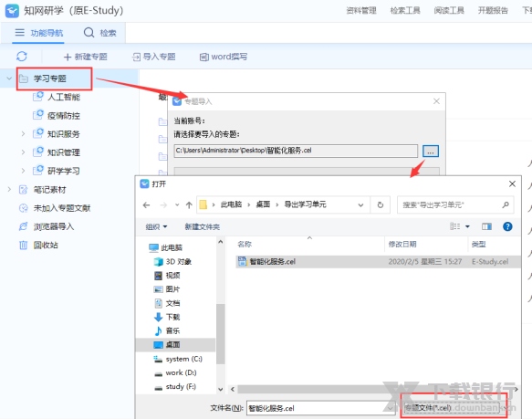Open the 组织 dropdown menu
The width and height of the screenshot is (532, 419).
pyautogui.click(x=156, y=226)
